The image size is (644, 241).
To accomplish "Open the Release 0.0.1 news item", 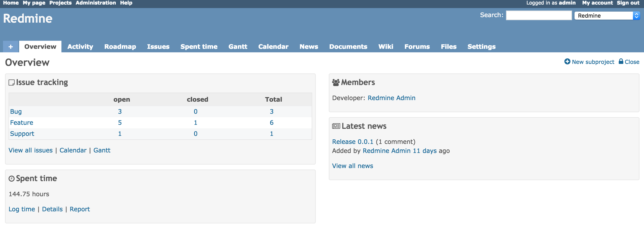I will 353,142.
